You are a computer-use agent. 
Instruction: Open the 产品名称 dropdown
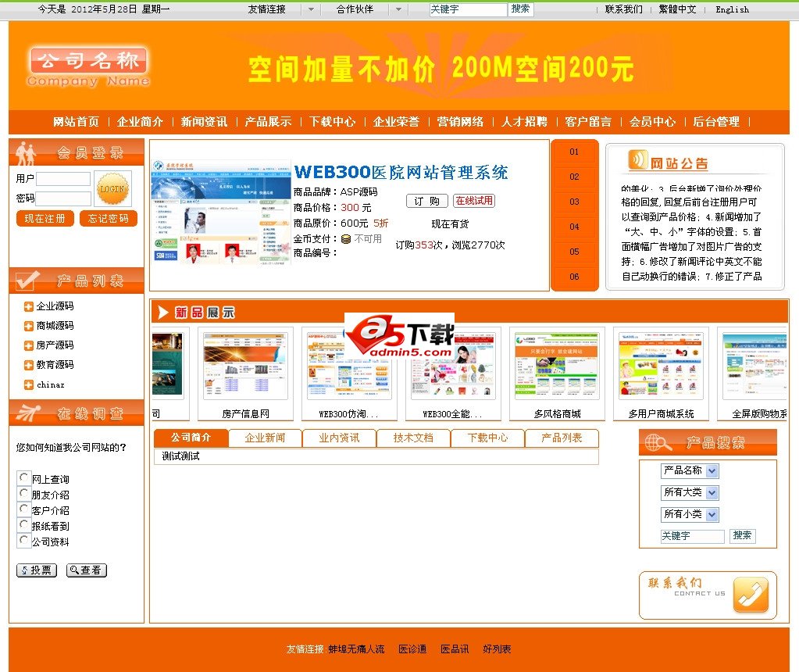(x=690, y=470)
